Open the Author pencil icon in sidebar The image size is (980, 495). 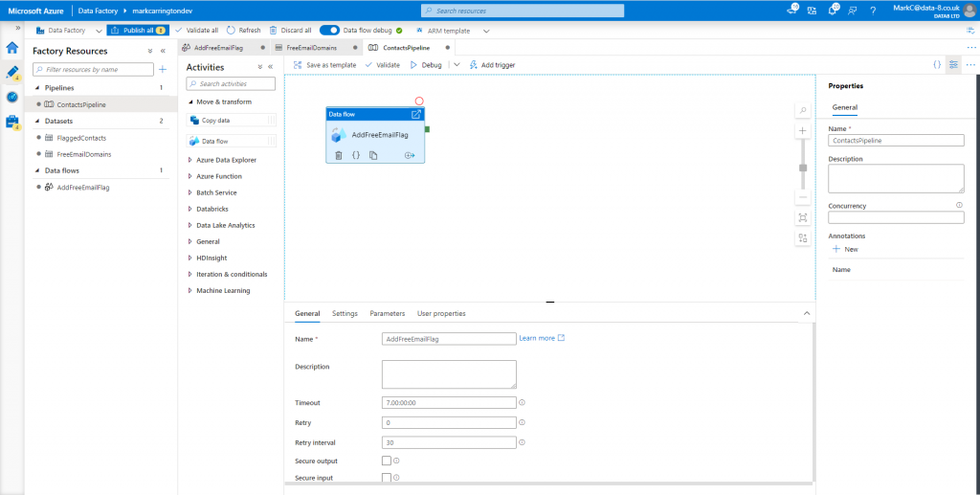tap(11, 73)
